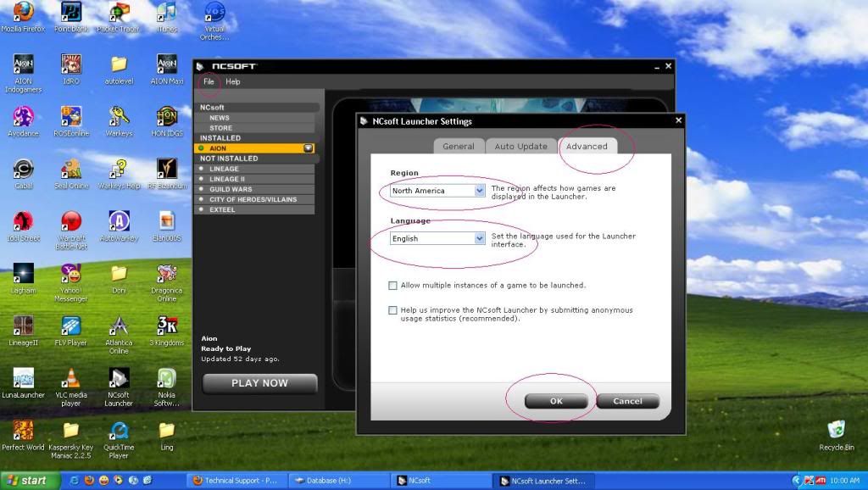Select the Ayodance desktop shortcut
Image resolution: width=868 pixels, height=490 pixels.
coord(23,117)
